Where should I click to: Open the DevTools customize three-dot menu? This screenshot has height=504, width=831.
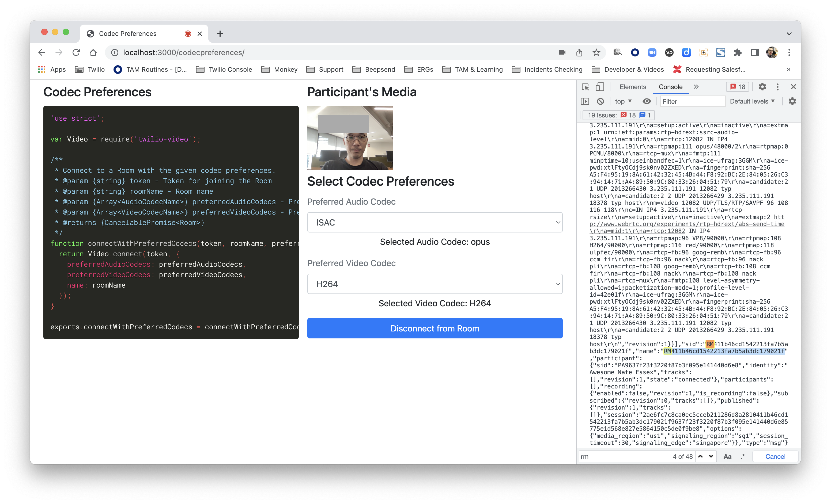click(x=778, y=87)
